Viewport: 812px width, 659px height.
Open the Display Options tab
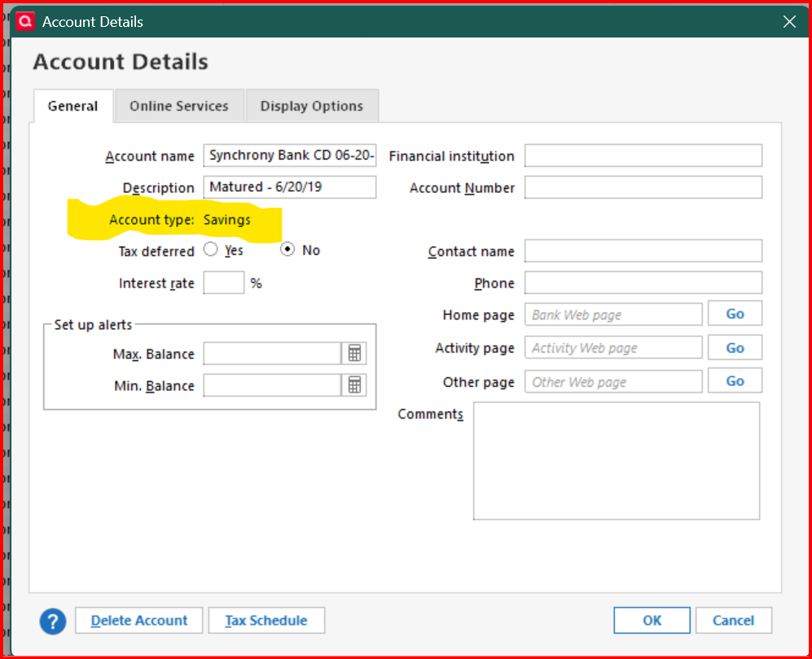[x=312, y=106]
